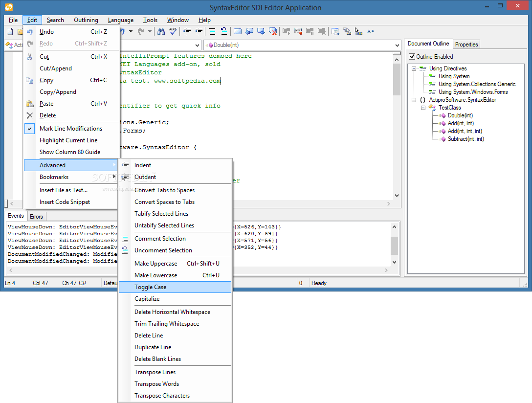Select Toggle Case in Advanced submenu
532x403 pixels.
175,287
